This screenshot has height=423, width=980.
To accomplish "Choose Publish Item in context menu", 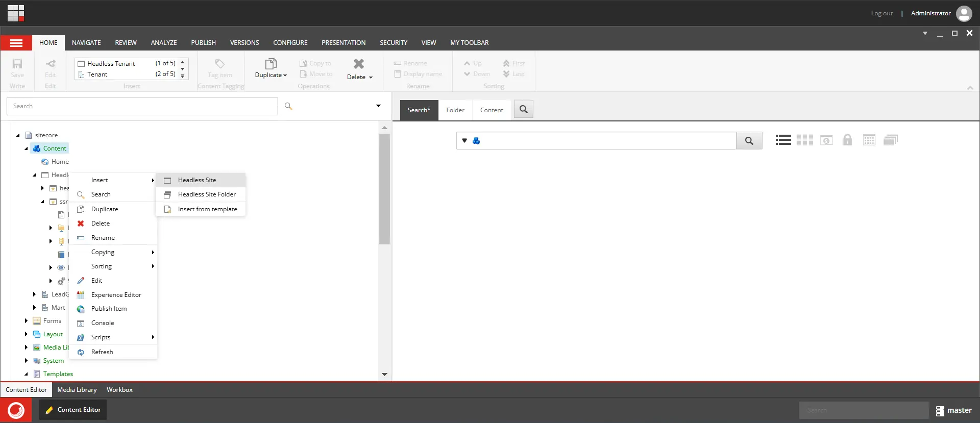I will 113,309.
